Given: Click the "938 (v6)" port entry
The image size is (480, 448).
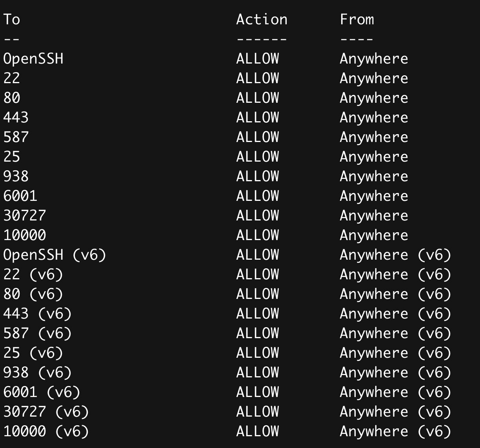Looking at the screenshot, I should coord(37,373).
